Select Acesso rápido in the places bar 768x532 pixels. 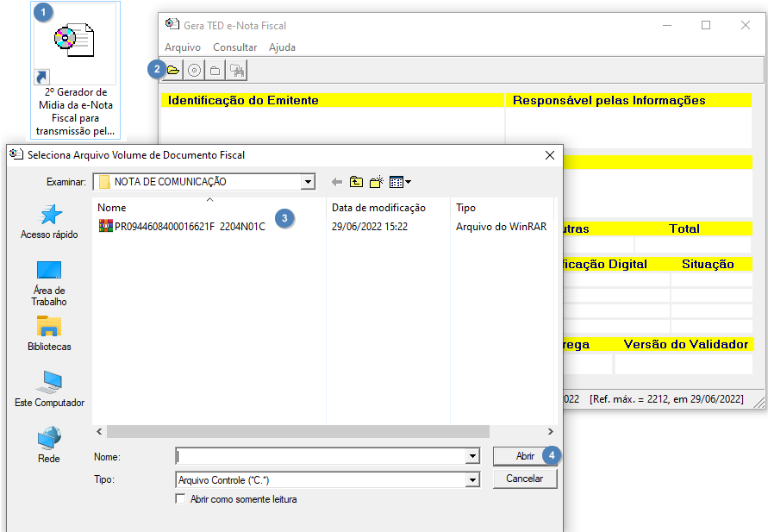pyautogui.click(x=49, y=222)
